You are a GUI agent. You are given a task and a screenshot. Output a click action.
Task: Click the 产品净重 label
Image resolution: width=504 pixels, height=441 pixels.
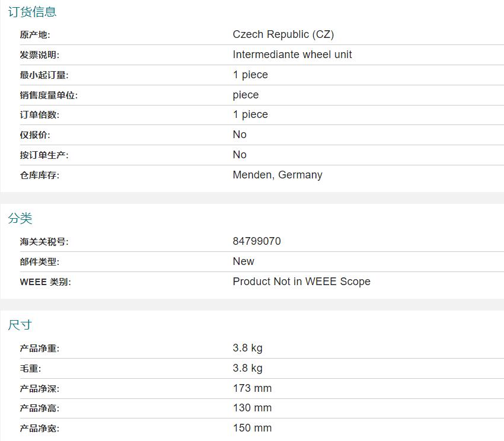click(x=39, y=349)
